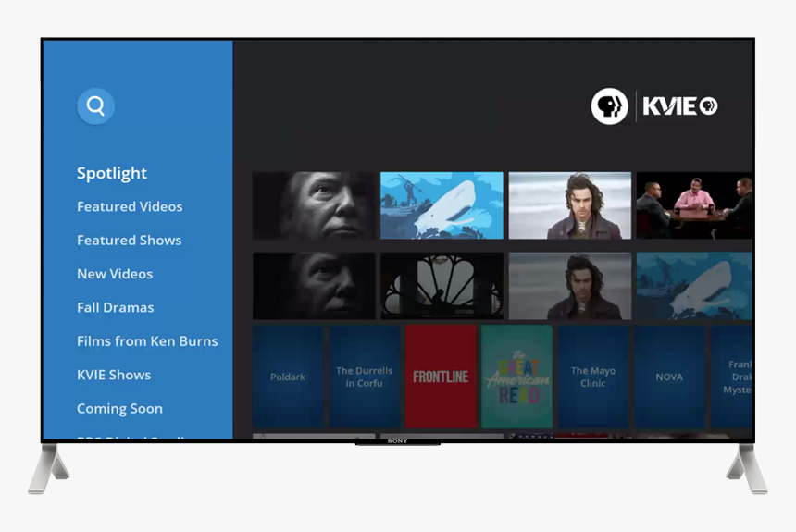Screen dimensions: 796x532
Task: Open Fall Dramas section
Action: [116, 307]
